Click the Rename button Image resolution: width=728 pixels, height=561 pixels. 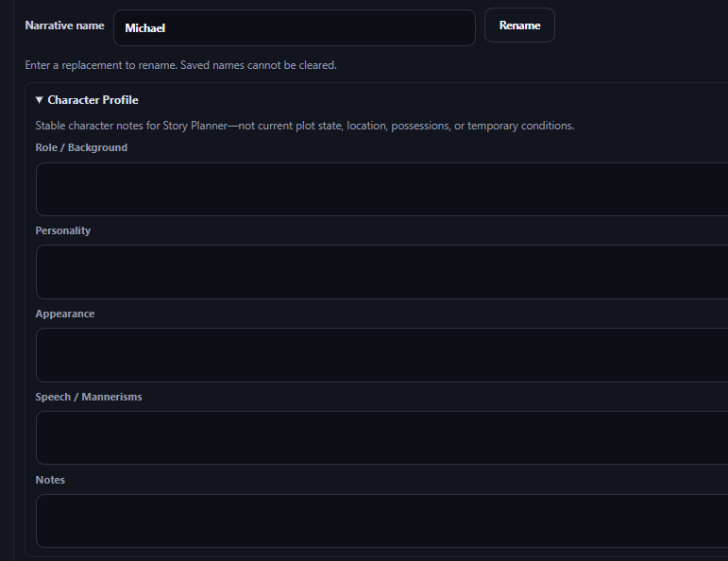click(x=519, y=25)
